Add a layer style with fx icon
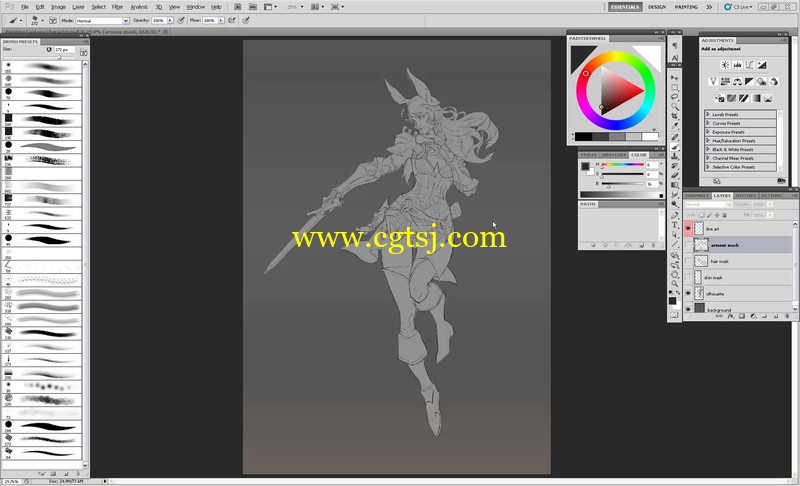This screenshot has width=800, height=486. coord(730,316)
